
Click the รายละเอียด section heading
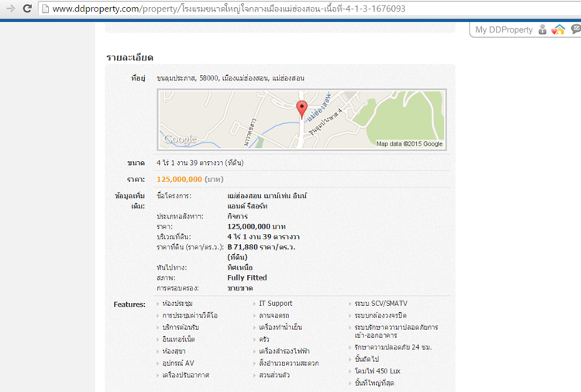[129, 57]
